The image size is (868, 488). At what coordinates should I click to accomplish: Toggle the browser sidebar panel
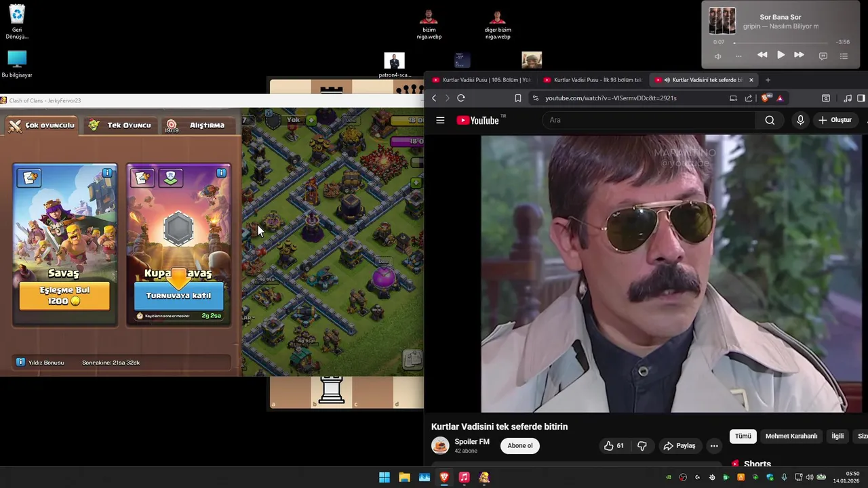point(861,98)
